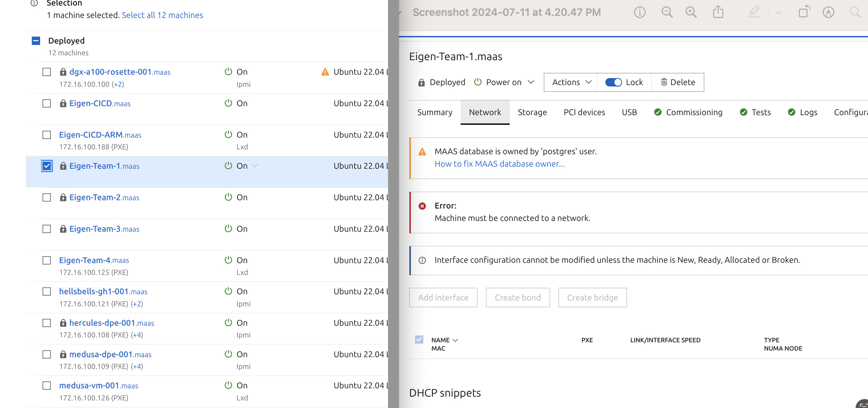
Task: Switch to the Storage tab
Action: [532, 112]
